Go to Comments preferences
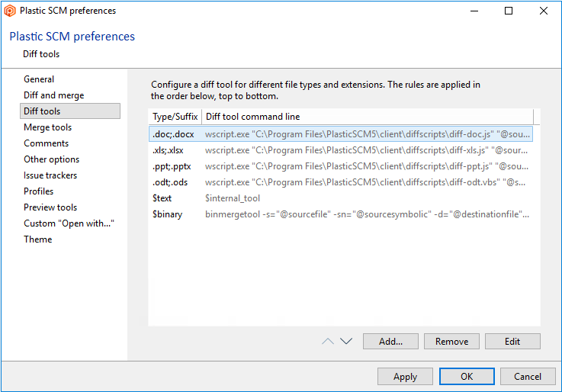This screenshot has height=392, width=562. tap(46, 143)
